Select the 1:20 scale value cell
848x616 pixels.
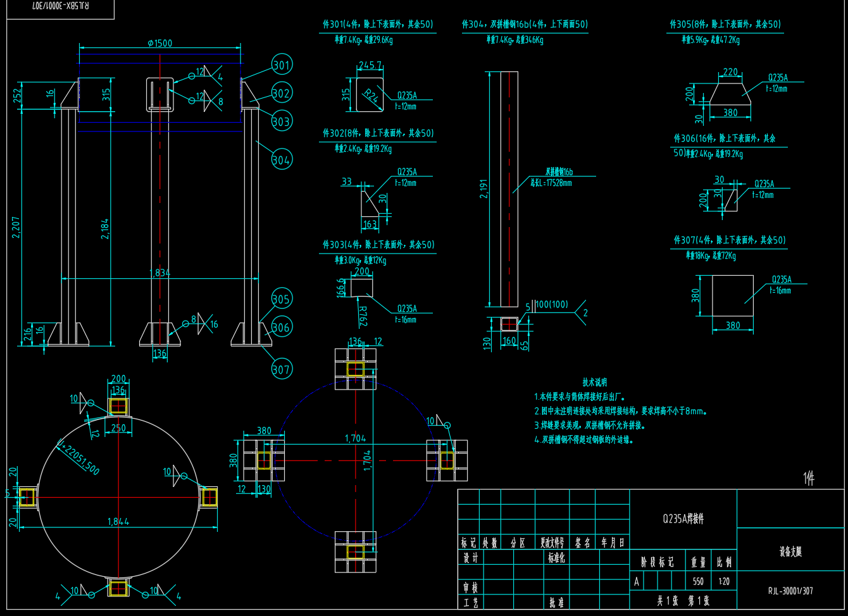pyautogui.click(x=724, y=581)
